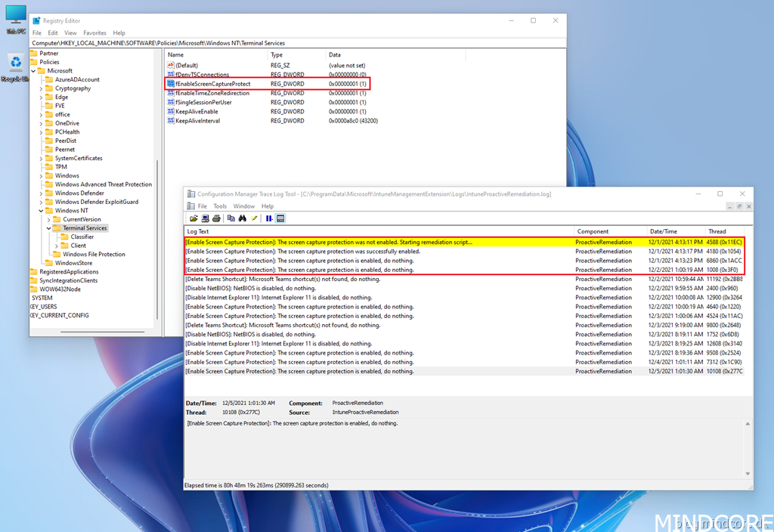Click the Open log file icon in CMTrace toolbar
Viewport: 774px width, 532px height.
194,218
